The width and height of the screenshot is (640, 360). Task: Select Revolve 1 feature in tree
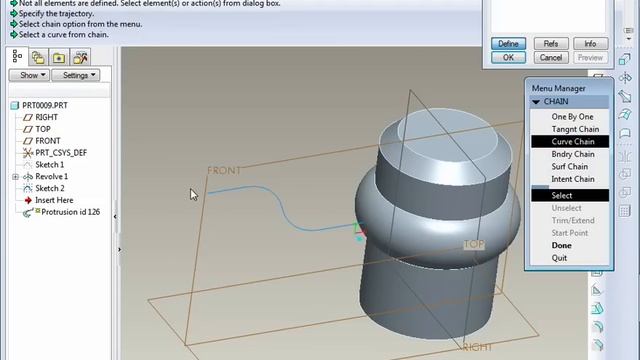click(51, 176)
